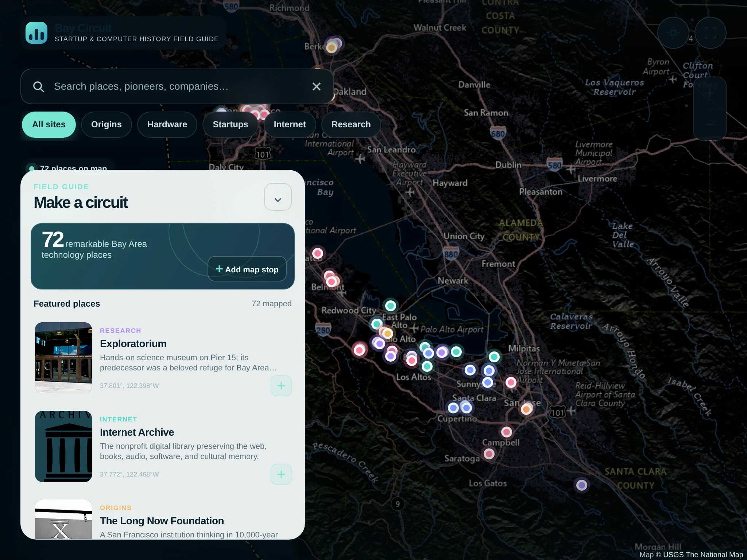The width and height of the screenshot is (747, 560).
Task: Click the pink pin near San Jose airport
Action: pos(511,382)
